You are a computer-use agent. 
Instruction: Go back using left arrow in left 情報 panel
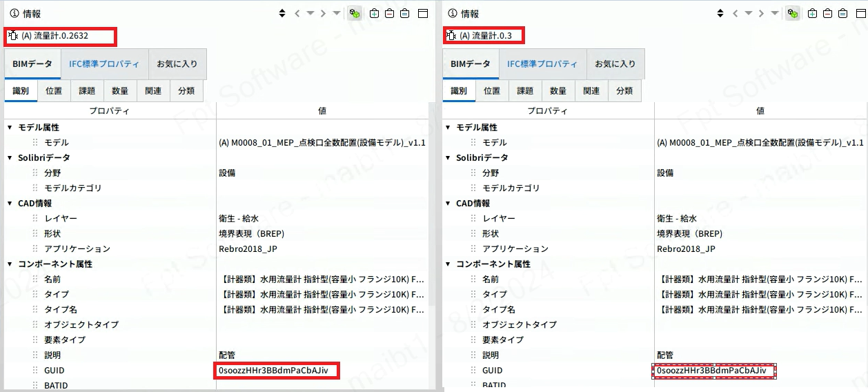pos(297,13)
